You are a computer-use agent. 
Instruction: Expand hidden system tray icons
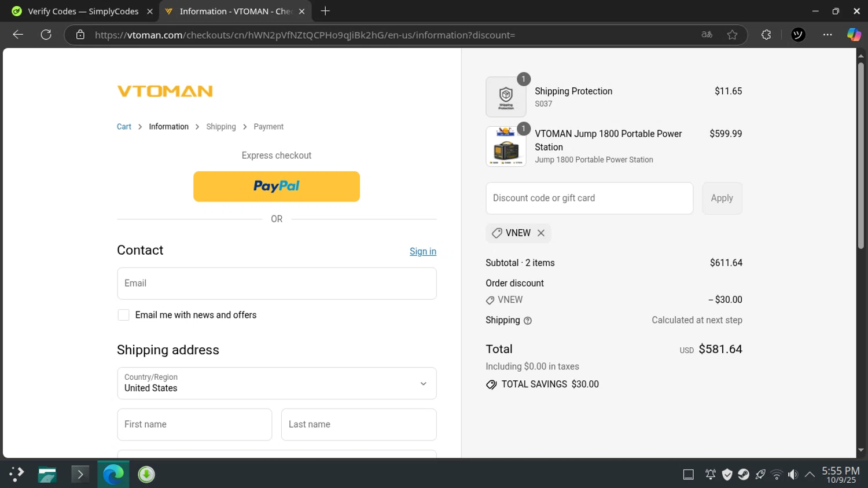(x=810, y=475)
